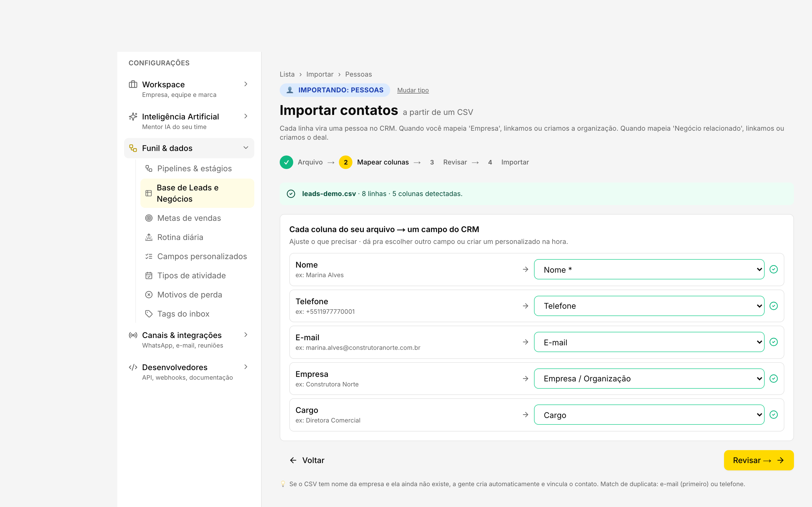Click the green check beside Cargo field
Screen dimensions: 812x507
point(773,415)
